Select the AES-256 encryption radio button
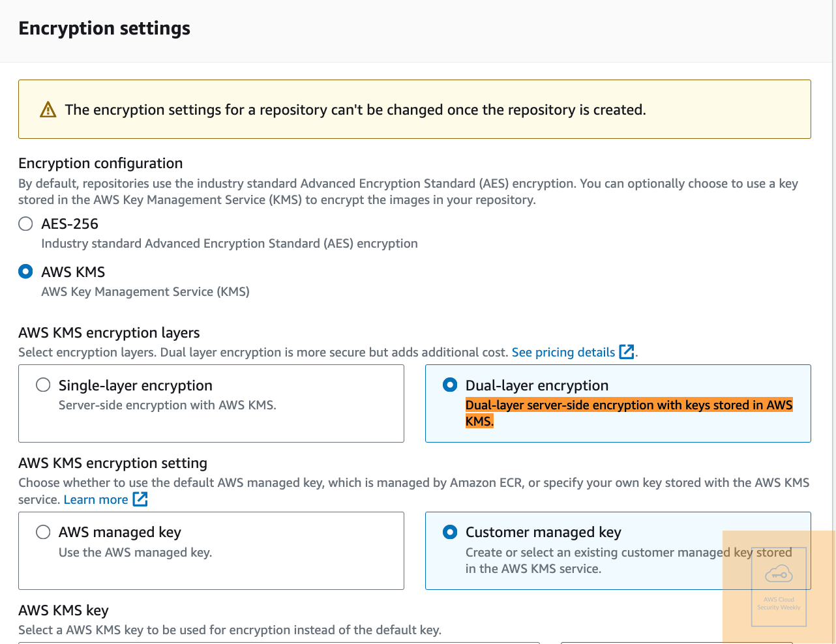The width and height of the screenshot is (836, 644). [25, 224]
